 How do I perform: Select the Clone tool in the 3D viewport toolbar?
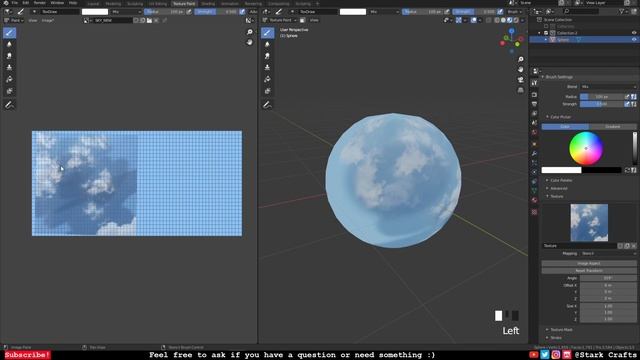pos(267,67)
